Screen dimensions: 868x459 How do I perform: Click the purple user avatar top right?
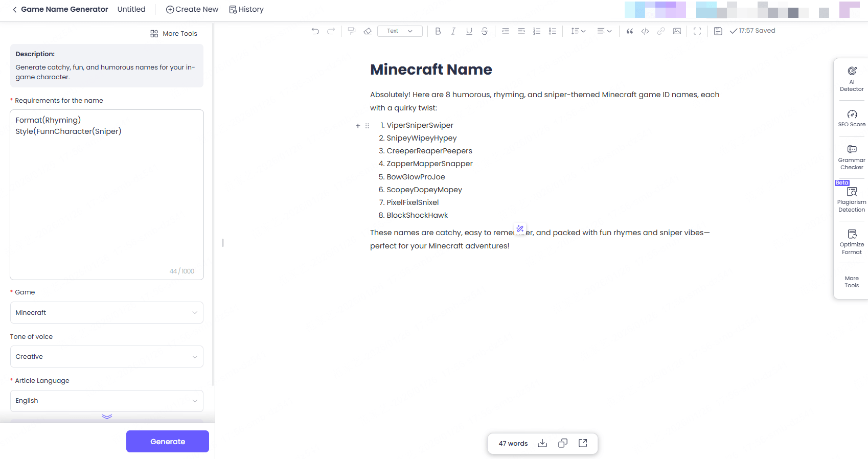tap(849, 9)
